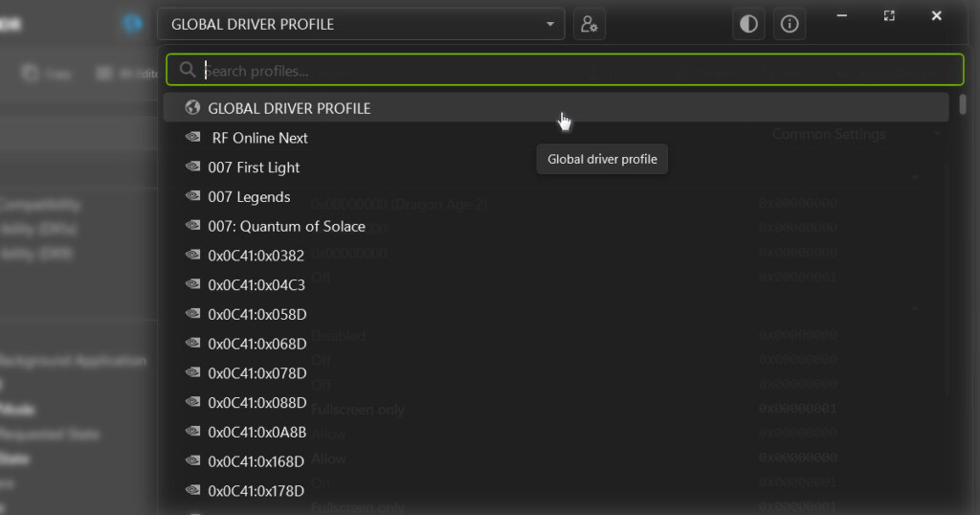980x515 pixels.
Task: Select profile 0x0C41:0x058D
Action: [x=556, y=314]
